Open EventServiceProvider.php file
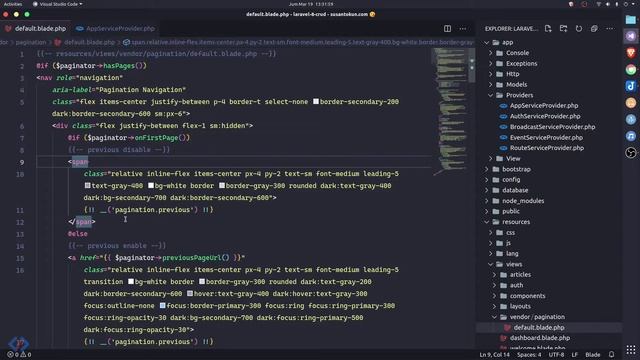Viewport: 640px width, 360px height. 546,138
